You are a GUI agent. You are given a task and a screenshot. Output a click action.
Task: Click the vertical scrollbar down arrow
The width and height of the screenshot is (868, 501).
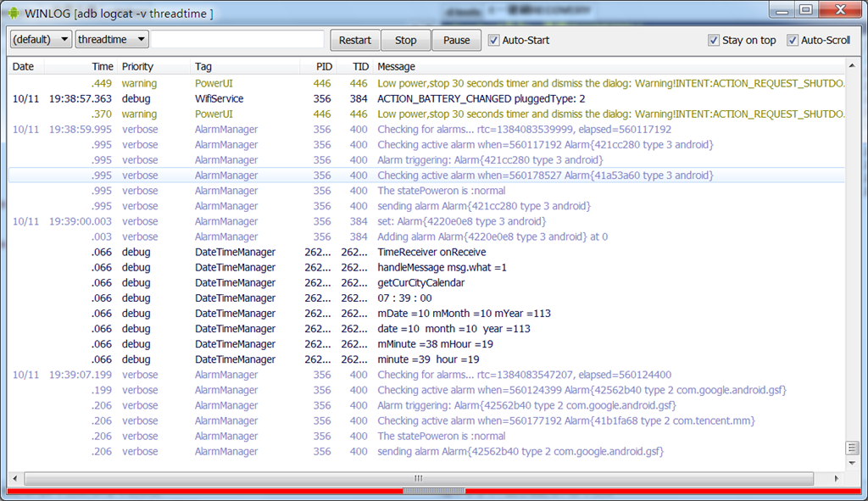click(853, 463)
